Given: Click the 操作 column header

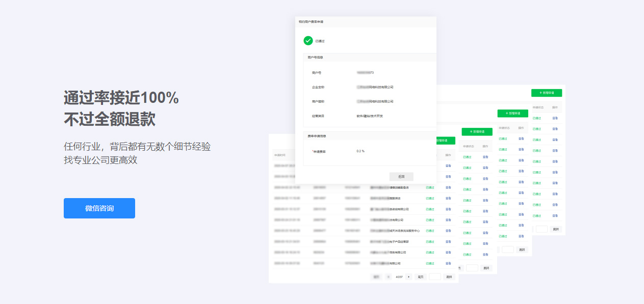Looking at the screenshot, I should pos(555,107).
